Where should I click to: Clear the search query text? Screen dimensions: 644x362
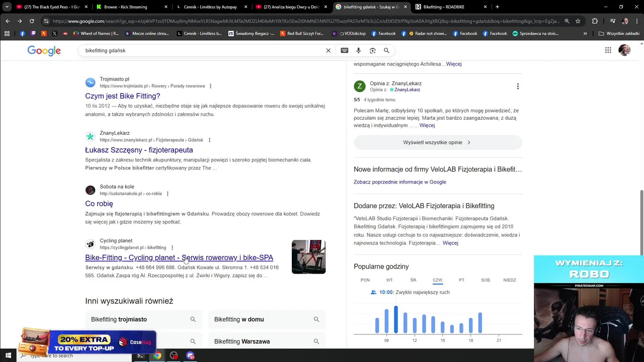click(x=328, y=50)
